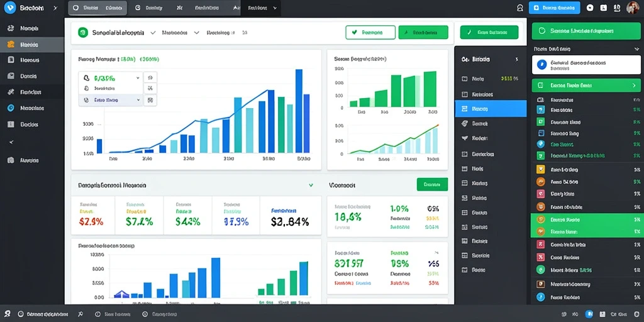Image resolution: width=644 pixels, height=322 pixels.
Task: Collapse the section using the small green chevron mid-page
Action: 311,186
